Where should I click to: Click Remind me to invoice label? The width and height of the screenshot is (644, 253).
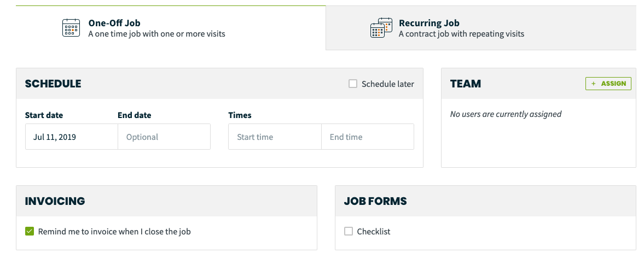(114, 231)
